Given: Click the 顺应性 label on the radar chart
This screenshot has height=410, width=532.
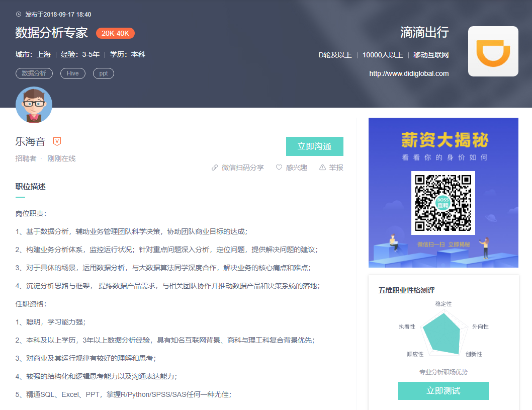Looking at the screenshot, I should pyautogui.click(x=415, y=354).
